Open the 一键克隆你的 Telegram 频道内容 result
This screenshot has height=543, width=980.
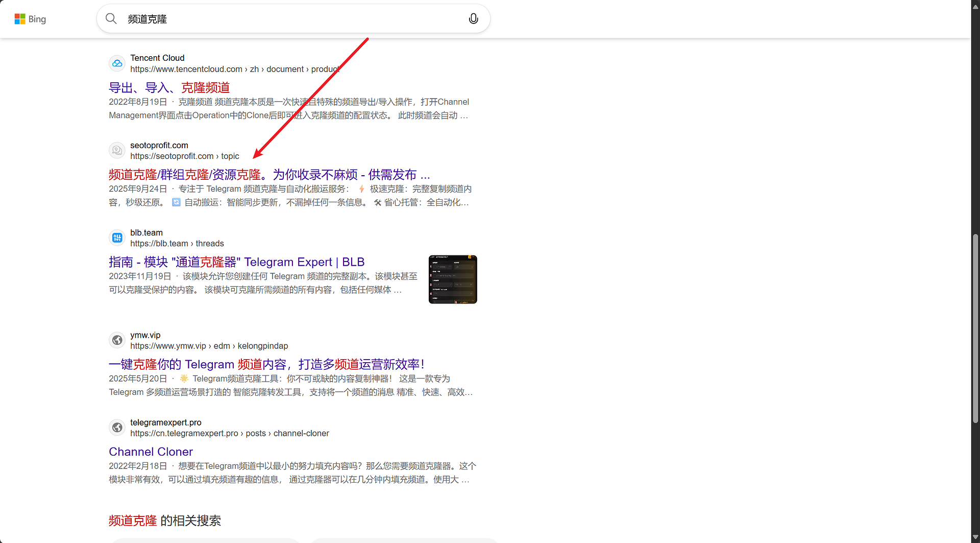266,364
